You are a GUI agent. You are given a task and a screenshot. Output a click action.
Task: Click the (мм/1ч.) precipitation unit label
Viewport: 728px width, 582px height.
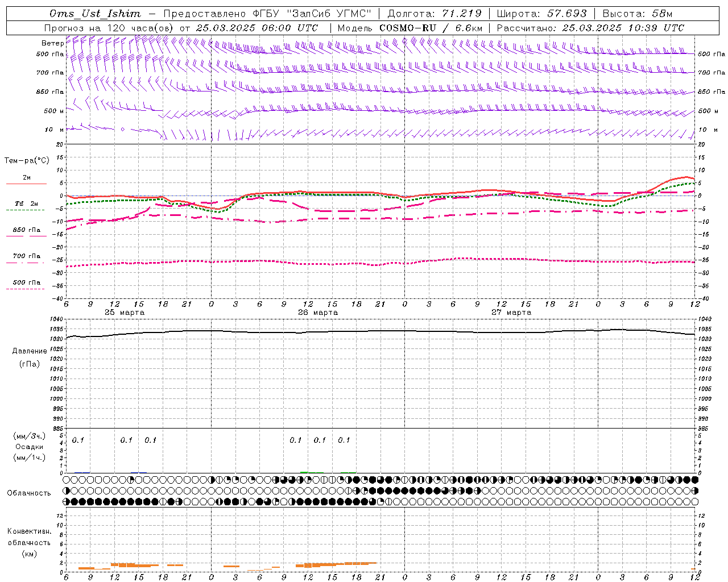coord(30,457)
